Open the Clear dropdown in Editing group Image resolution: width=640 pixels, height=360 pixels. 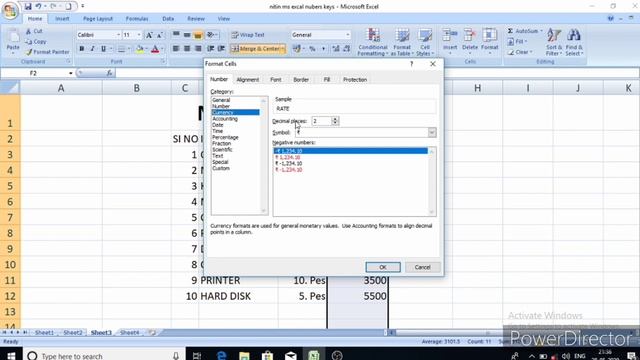click(520, 52)
